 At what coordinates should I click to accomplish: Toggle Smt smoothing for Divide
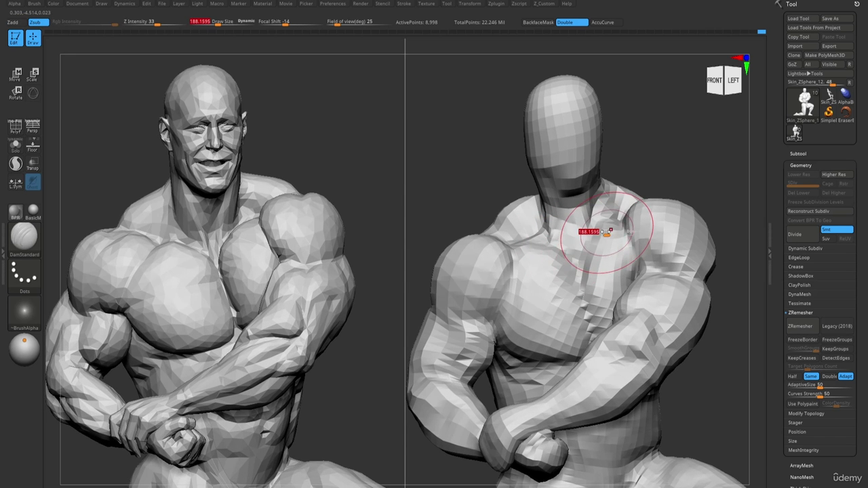coord(837,230)
